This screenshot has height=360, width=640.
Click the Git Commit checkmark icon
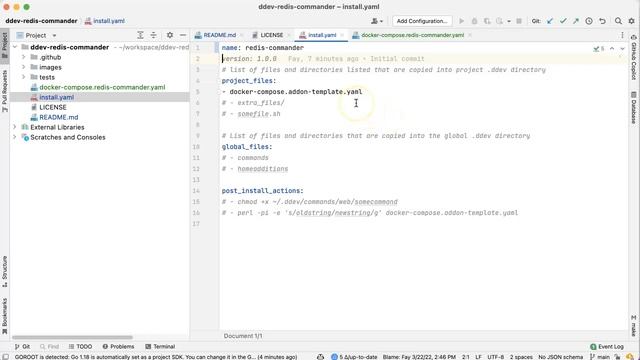coord(563,21)
